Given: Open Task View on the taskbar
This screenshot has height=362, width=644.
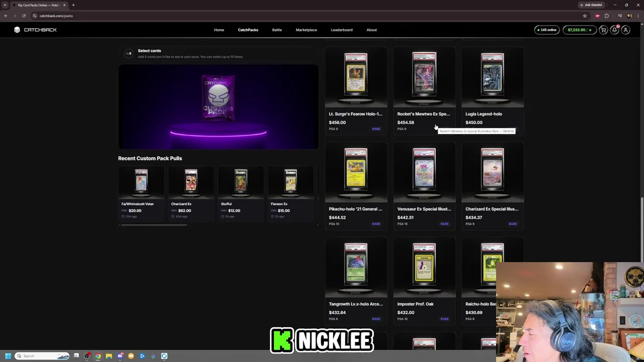Looking at the screenshot, I should coord(76,356).
